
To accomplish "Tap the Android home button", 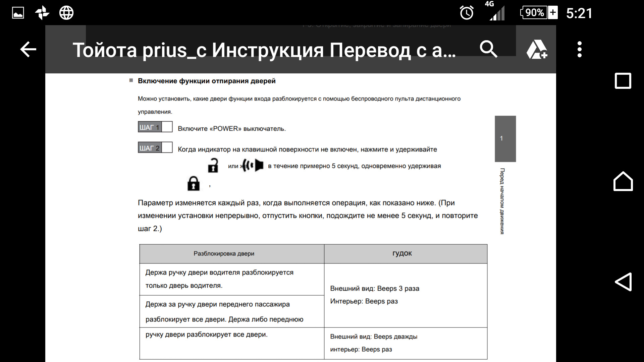I will [623, 181].
